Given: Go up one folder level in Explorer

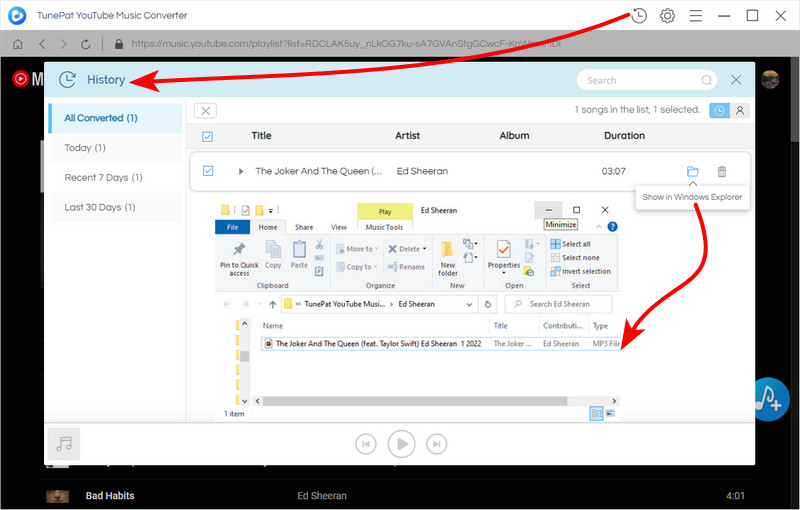Looking at the screenshot, I should 273,304.
